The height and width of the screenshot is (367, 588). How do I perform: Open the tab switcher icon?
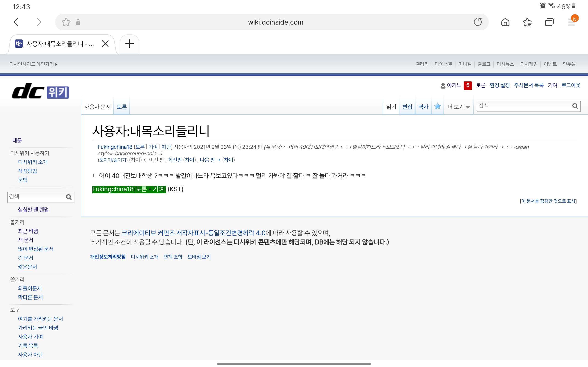[549, 22]
